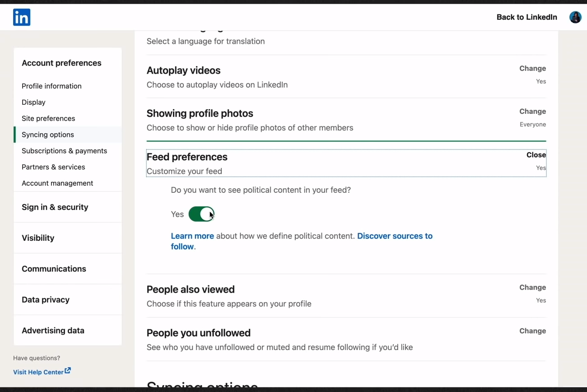Click Discover sources to follow link
The image size is (587, 392).
tap(394, 236)
